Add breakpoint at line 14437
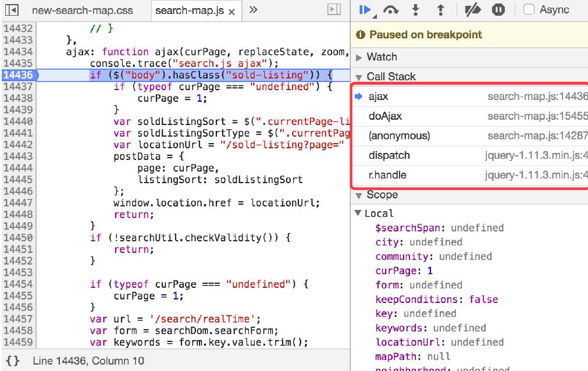Viewport: 588px width, 371px height. point(19,87)
